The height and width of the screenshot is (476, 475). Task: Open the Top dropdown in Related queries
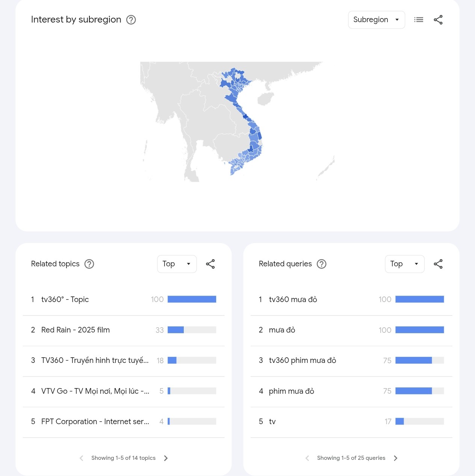pyautogui.click(x=404, y=264)
